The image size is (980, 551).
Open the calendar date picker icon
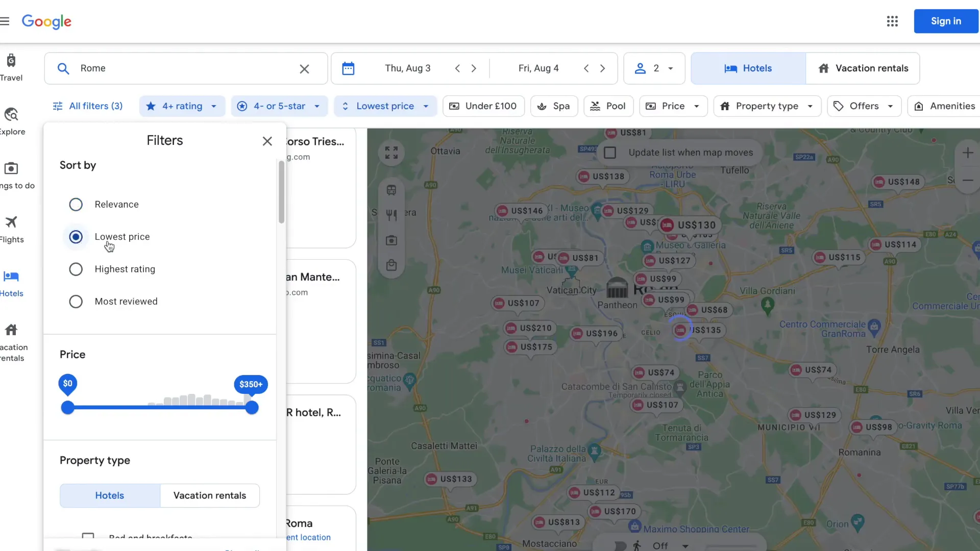pos(348,68)
